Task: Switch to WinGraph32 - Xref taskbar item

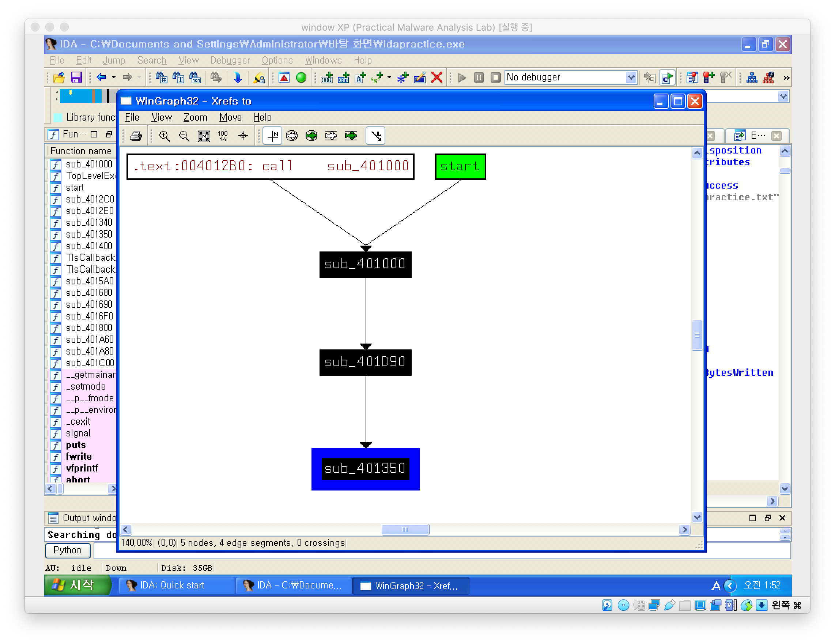Action: point(411,586)
